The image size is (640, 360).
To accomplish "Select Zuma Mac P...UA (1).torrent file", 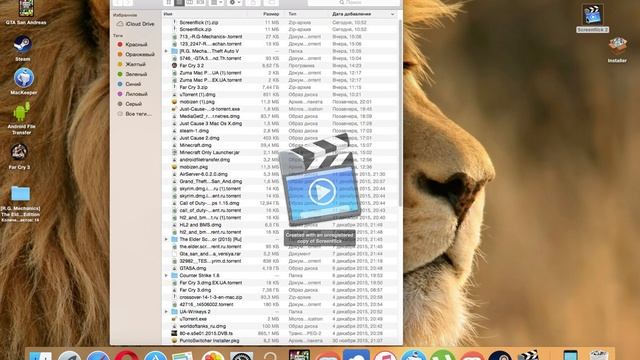I will pos(280,73).
